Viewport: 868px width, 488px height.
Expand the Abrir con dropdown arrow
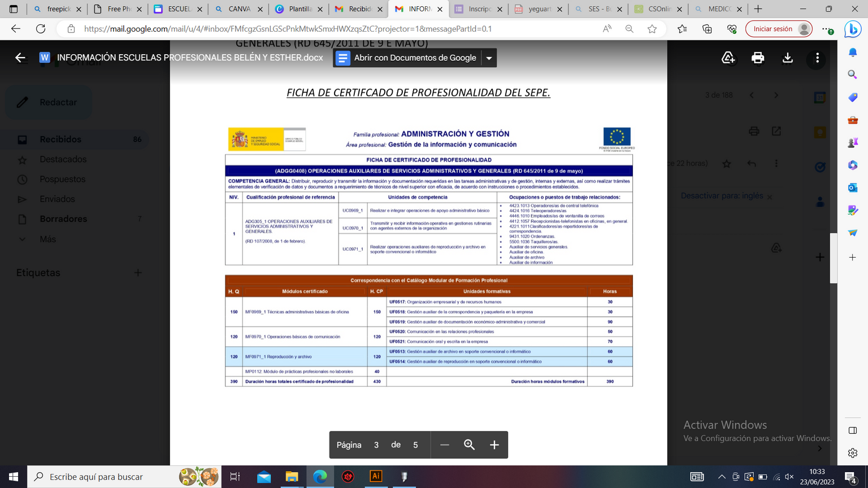coord(489,58)
